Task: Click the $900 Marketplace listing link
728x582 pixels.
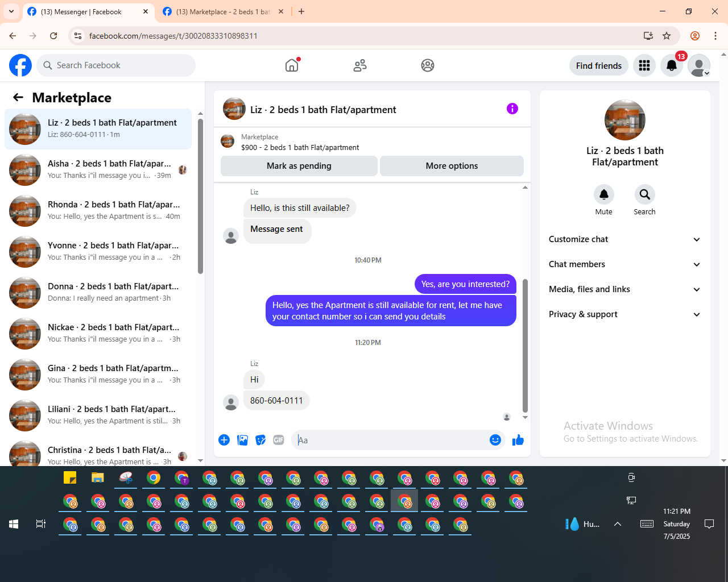Action: tap(300, 147)
